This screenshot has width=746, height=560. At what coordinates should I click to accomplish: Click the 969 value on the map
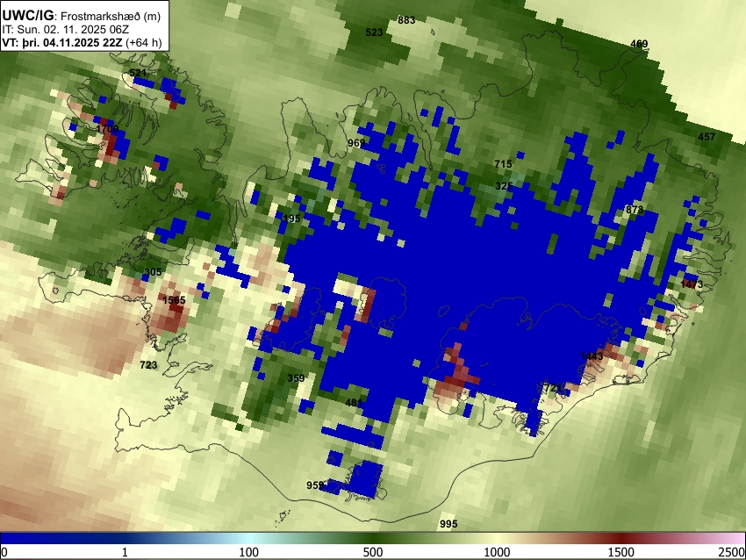pyautogui.click(x=356, y=143)
